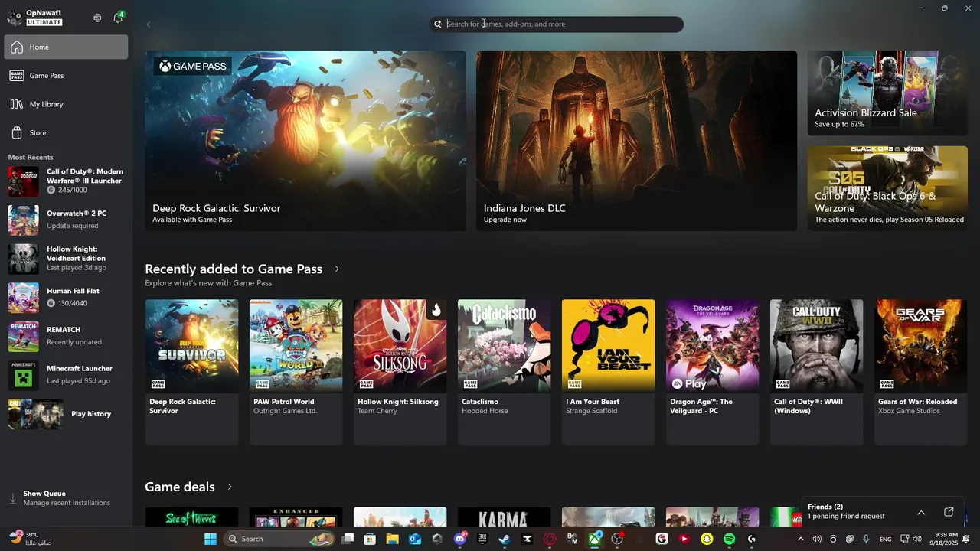Open Discord from the taskbar

[x=459, y=539]
